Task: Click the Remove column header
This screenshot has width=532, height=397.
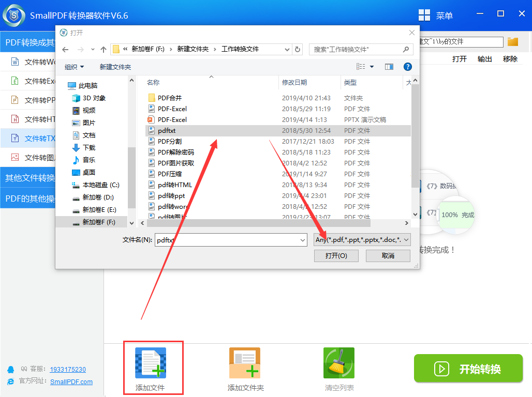Action: coord(510,59)
